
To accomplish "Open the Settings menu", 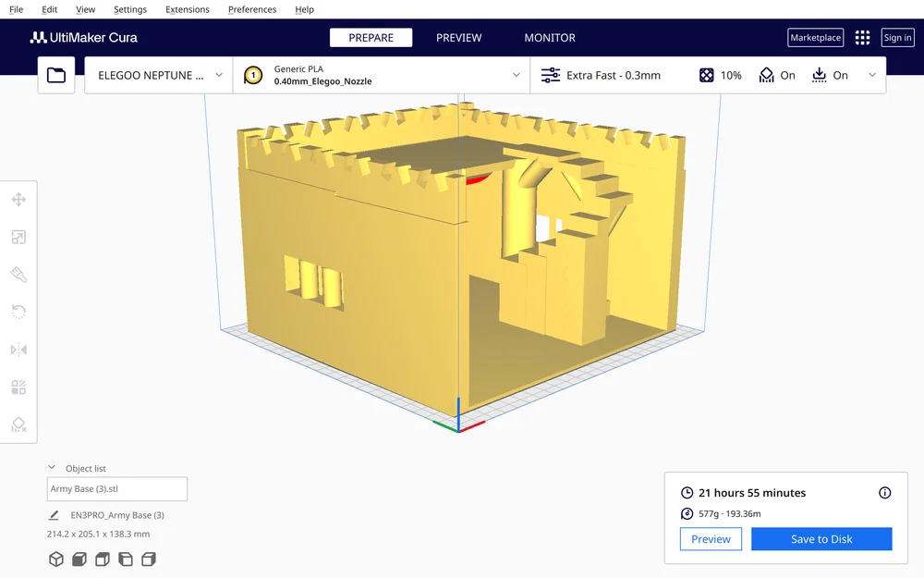I will coord(130,9).
